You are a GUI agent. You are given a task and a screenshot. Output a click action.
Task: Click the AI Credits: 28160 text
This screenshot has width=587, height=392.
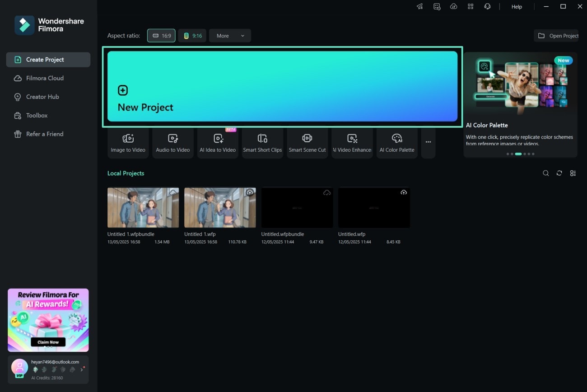[x=47, y=378]
